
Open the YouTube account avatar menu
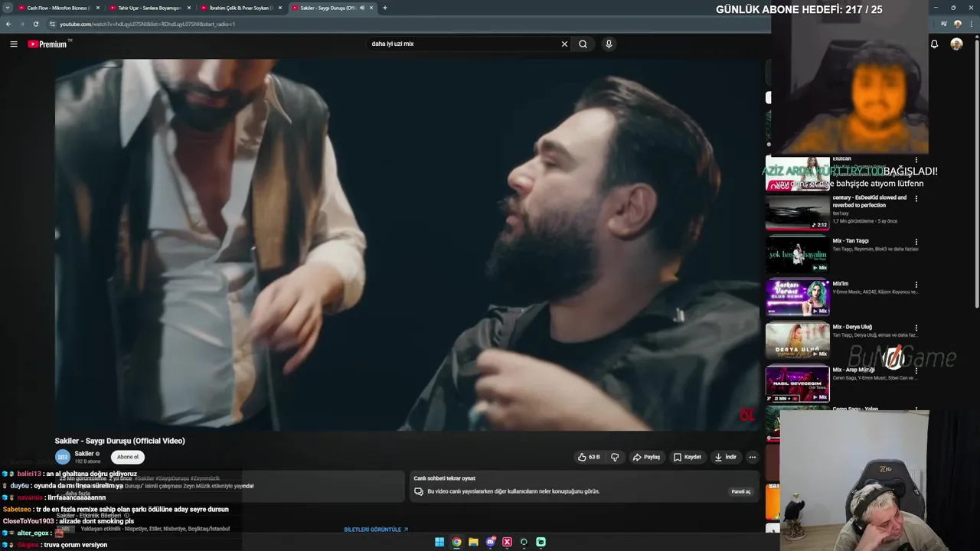click(x=956, y=44)
